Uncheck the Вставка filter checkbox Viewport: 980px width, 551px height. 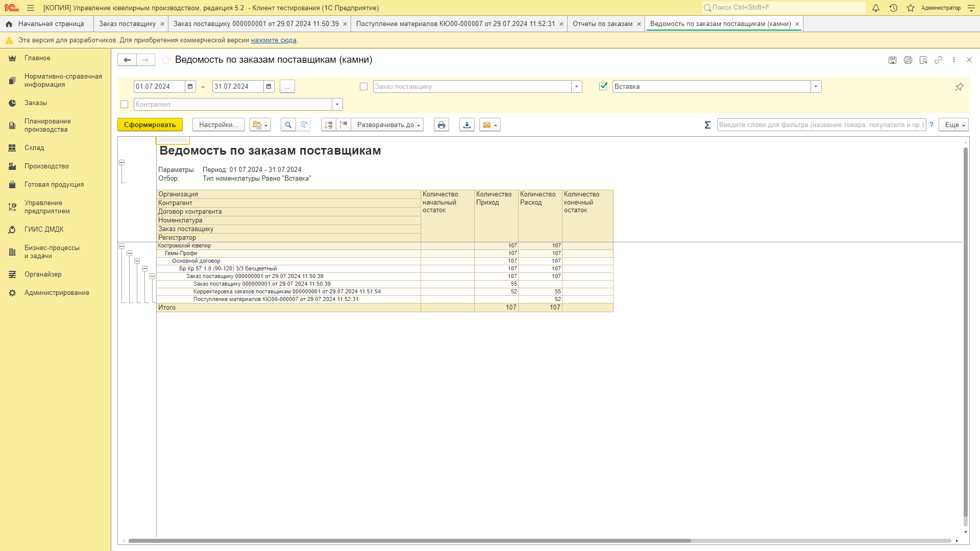pos(603,86)
